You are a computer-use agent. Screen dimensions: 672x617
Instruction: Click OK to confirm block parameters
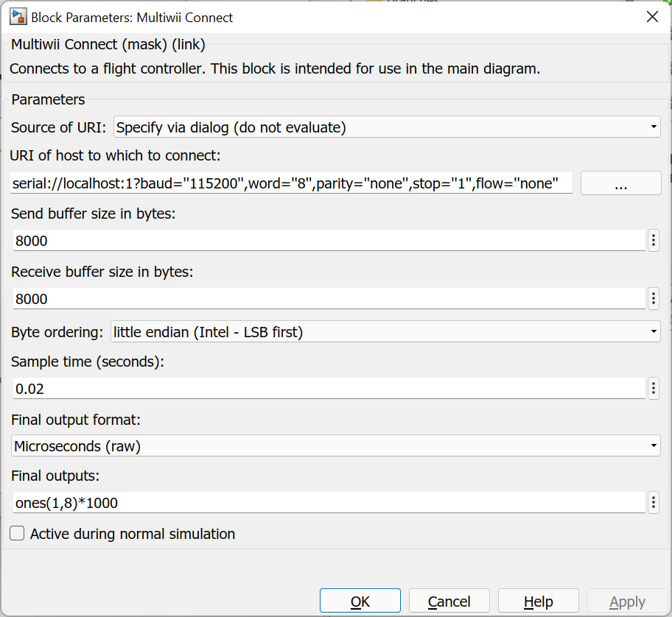tap(360, 602)
